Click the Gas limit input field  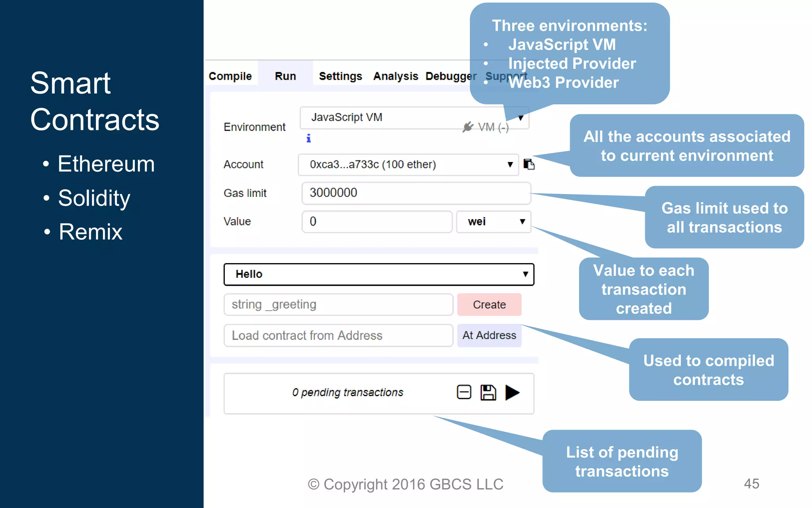coord(416,193)
